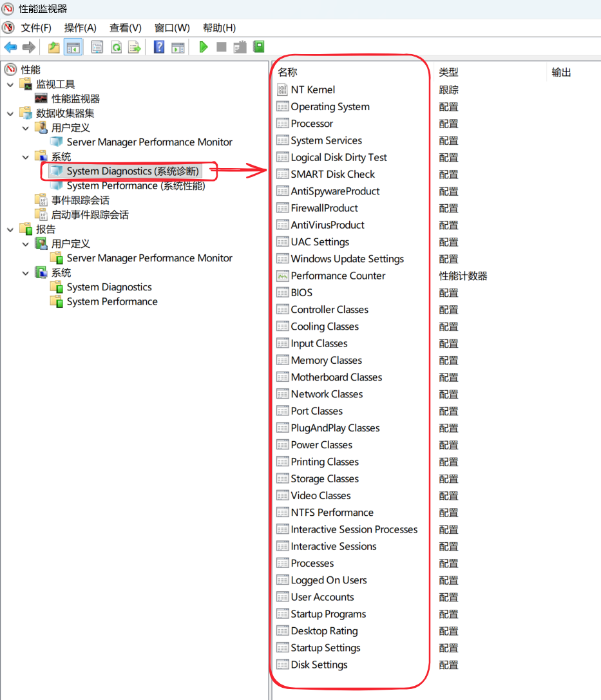Select Memory Classes entry
The width and height of the screenshot is (601, 700).
tap(327, 360)
